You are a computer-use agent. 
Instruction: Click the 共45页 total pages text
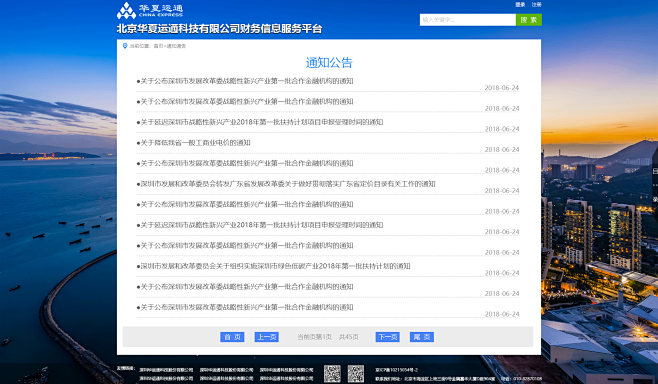(349, 337)
